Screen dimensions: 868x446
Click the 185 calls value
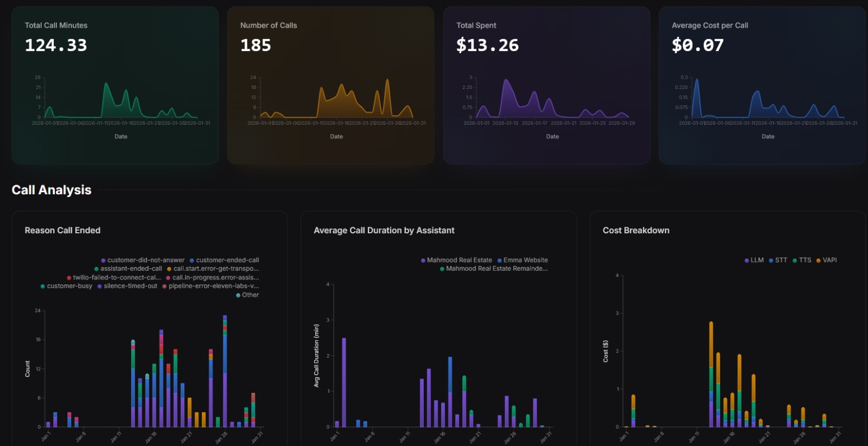point(256,45)
